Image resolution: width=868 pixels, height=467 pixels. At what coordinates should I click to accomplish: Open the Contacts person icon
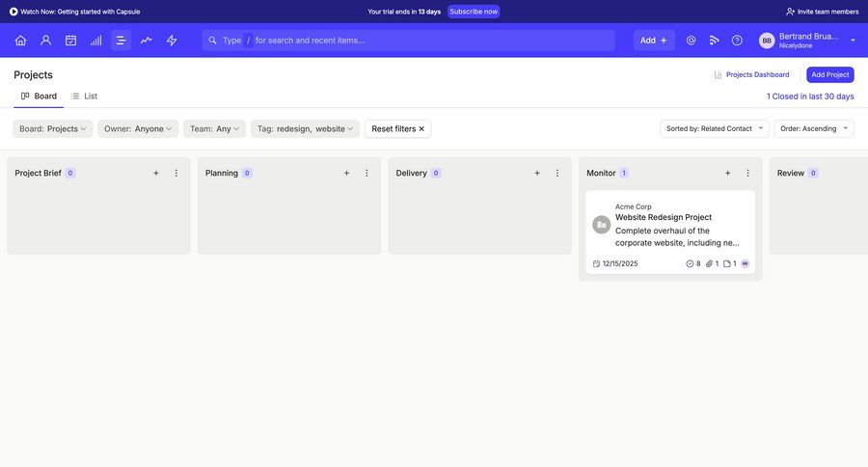pyautogui.click(x=45, y=41)
